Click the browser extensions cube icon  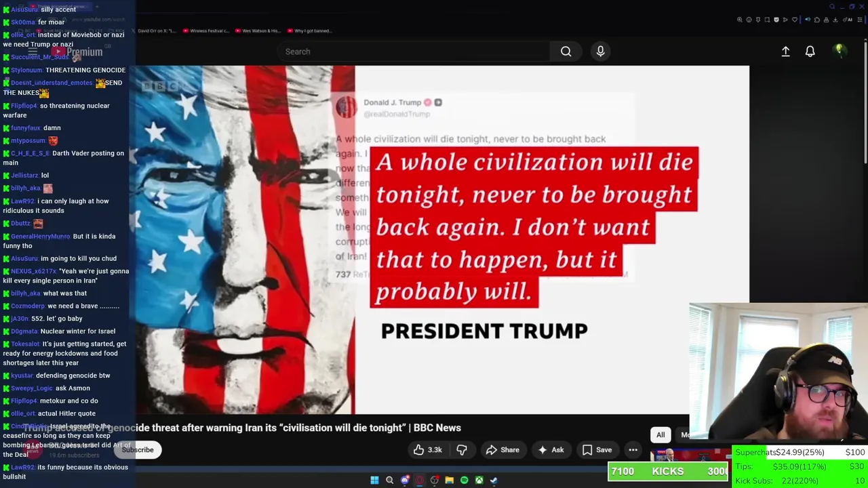point(817,20)
